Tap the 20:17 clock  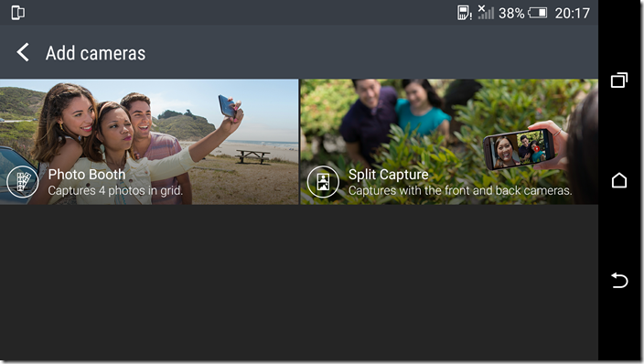pos(572,13)
